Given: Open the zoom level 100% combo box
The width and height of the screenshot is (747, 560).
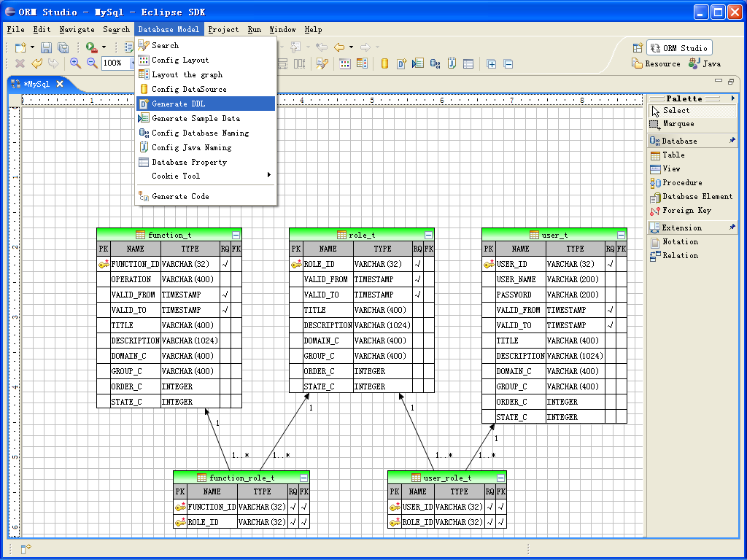Looking at the screenshot, I should 117,63.
